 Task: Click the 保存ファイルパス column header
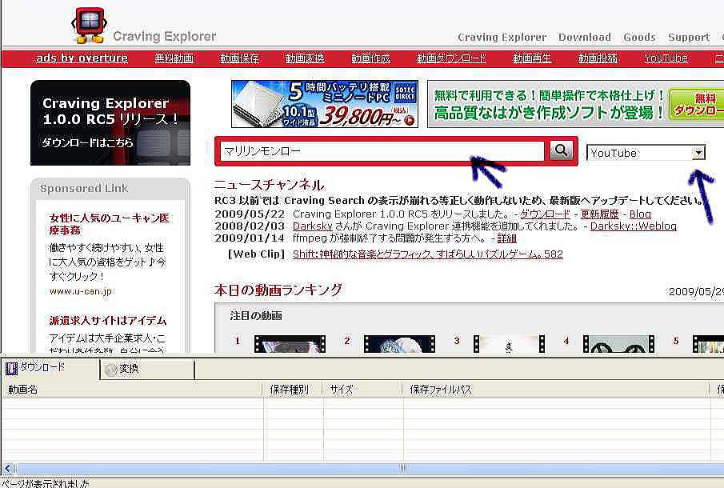click(556, 389)
